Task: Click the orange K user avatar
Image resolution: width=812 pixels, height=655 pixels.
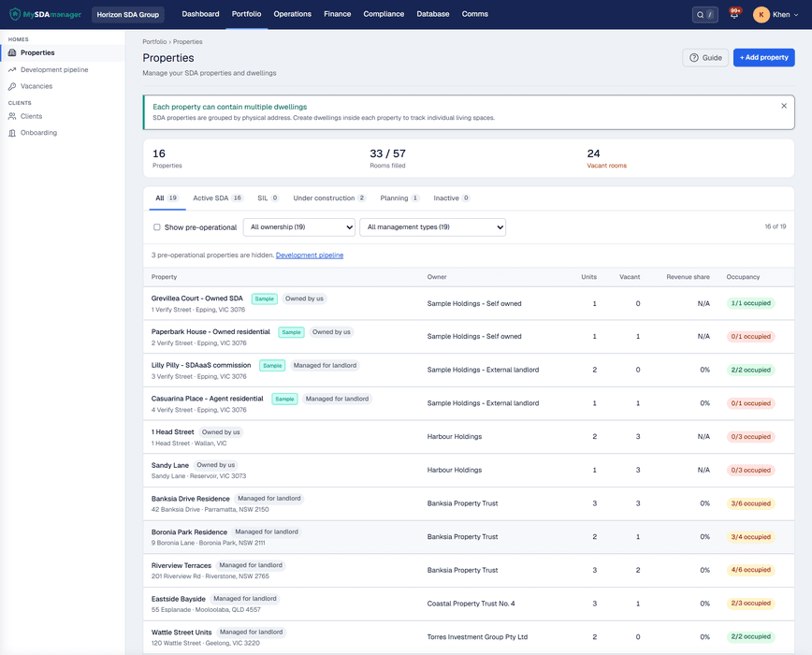Action: pyautogui.click(x=761, y=14)
